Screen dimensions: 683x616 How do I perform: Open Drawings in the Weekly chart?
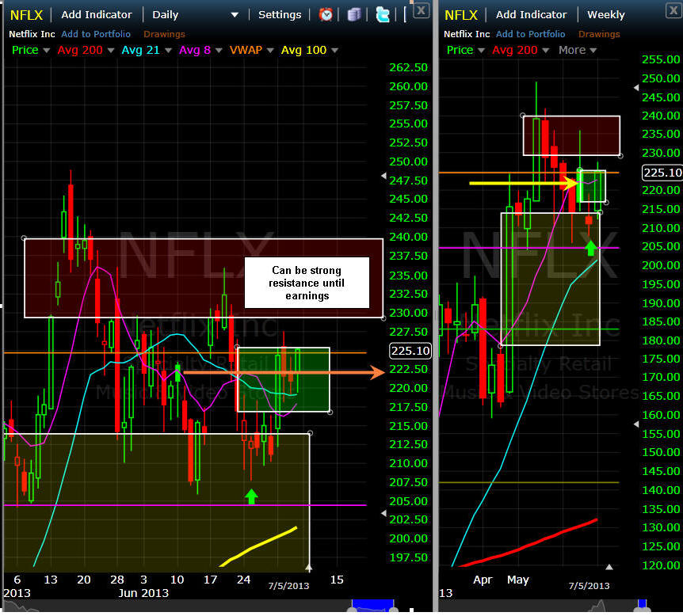pyautogui.click(x=599, y=34)
